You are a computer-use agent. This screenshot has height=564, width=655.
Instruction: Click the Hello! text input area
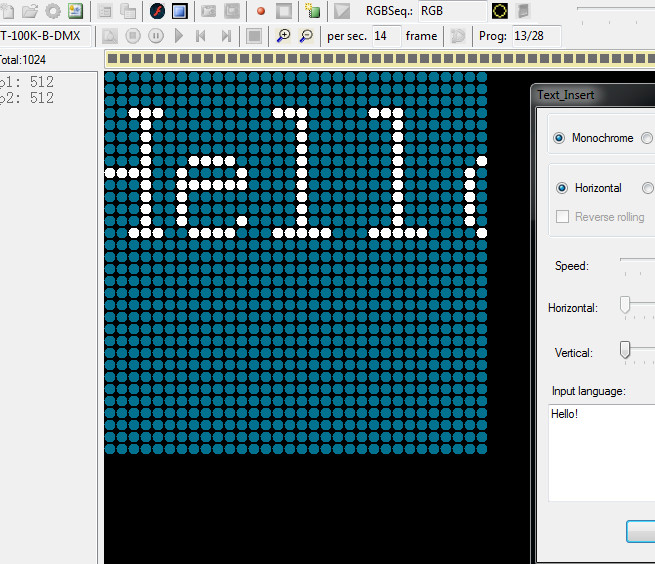click(602, 453)
